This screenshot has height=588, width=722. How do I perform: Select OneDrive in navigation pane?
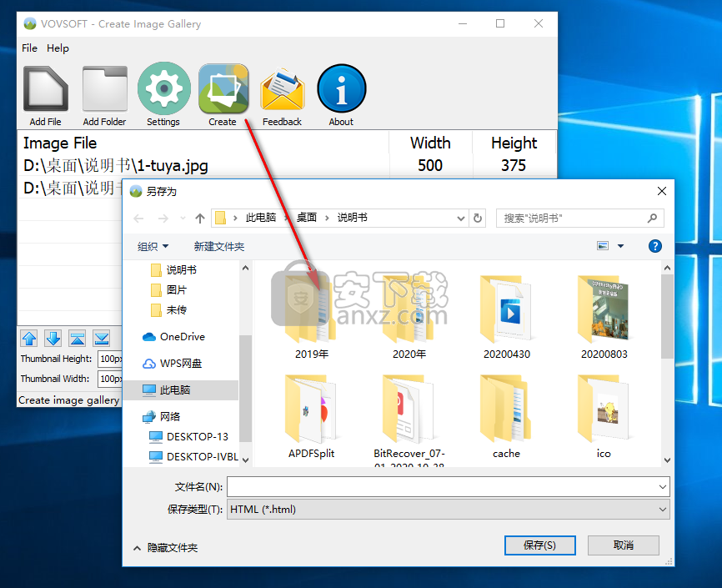[x=174, y=337]
